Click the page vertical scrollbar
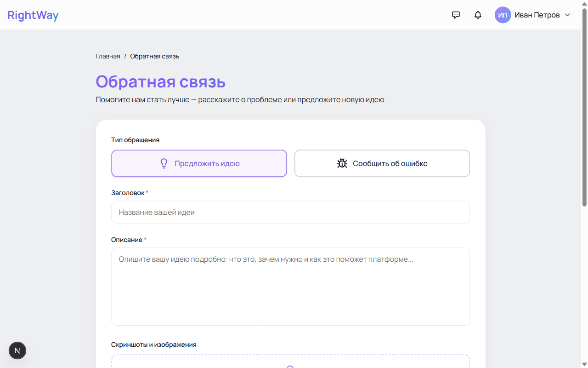 click(585, 107)
